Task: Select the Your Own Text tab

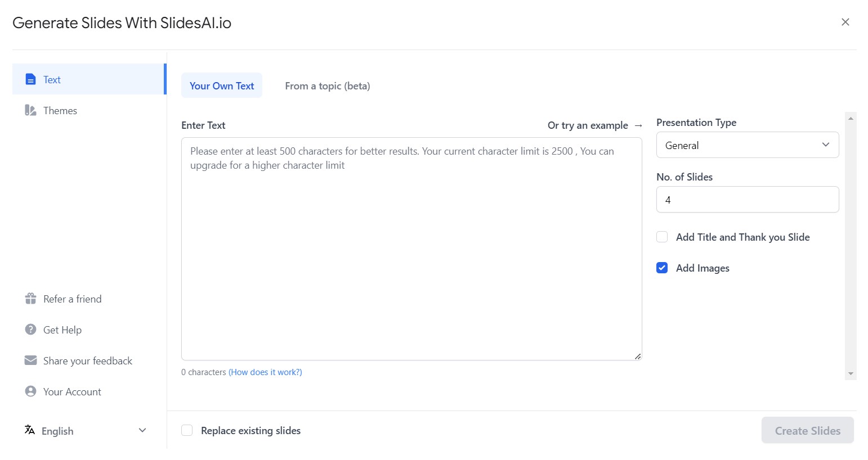Action: click(221, 85)
